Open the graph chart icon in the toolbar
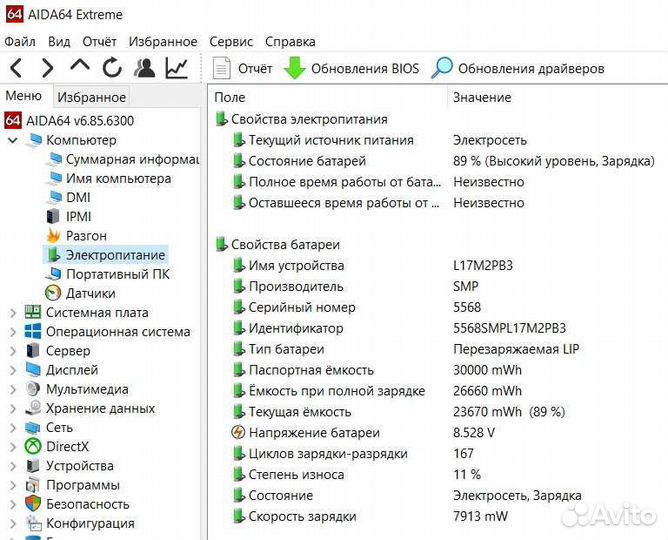668x540 pixels. click(x=177, y=68)
